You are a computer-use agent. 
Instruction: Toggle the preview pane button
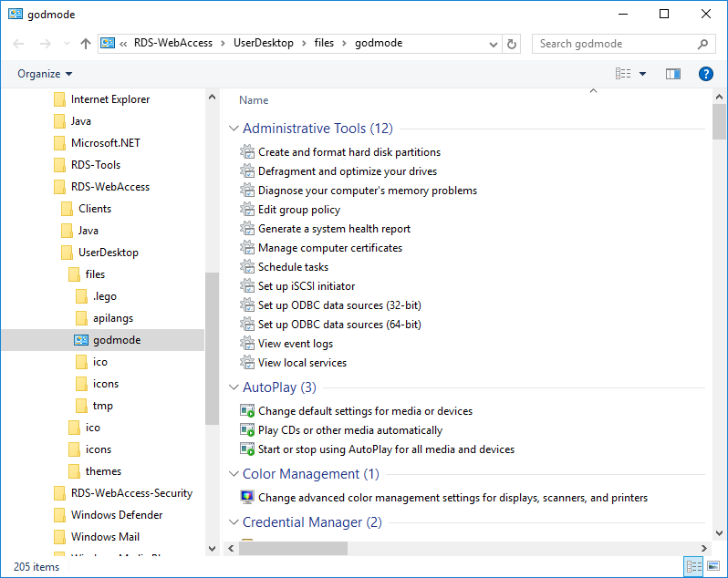click(672, 74)
